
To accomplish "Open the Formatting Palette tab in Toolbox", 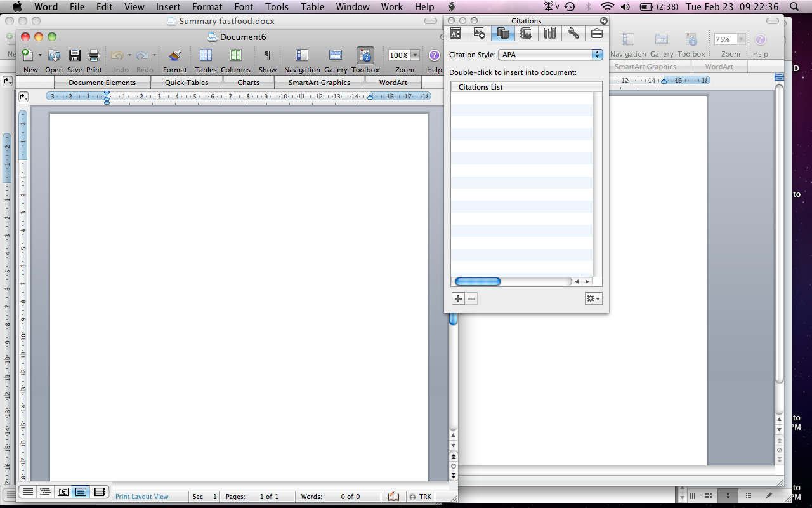I will tap(455, 33).
